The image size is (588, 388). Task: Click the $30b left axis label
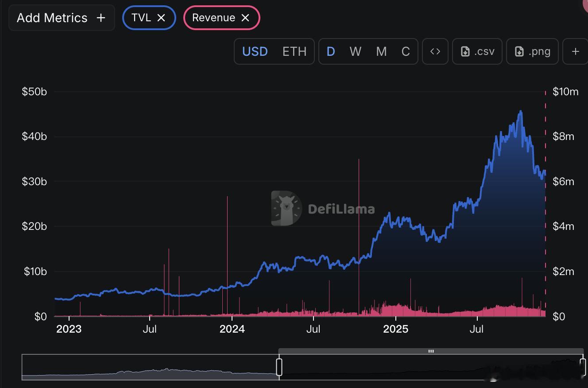34,182
